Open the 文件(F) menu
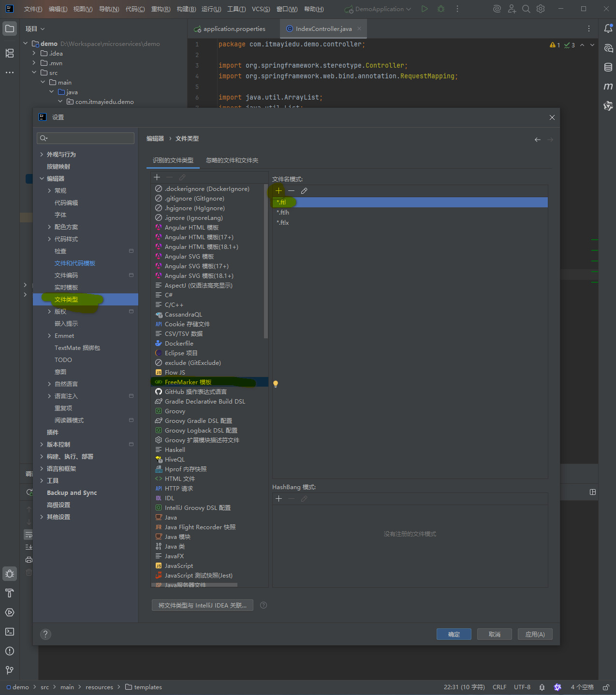The width and height of the screenshot is (616, 695). click(33, 9)
